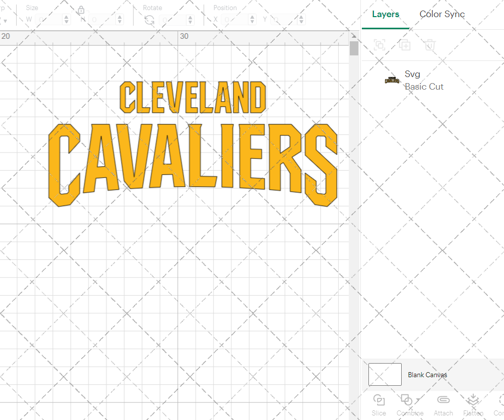Switch to the Color Sync tab
Screen dimensions: 504x420
point(442,15)
